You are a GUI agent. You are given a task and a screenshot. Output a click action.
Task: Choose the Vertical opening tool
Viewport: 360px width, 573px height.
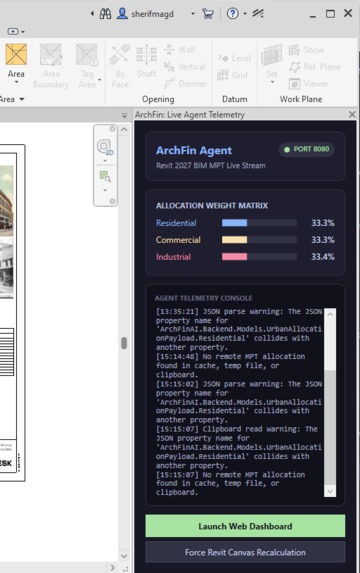click(185, 67)
